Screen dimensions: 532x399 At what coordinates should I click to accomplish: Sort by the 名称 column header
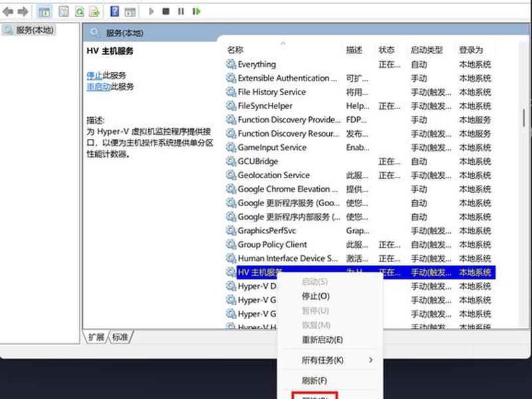coord(235,50)
